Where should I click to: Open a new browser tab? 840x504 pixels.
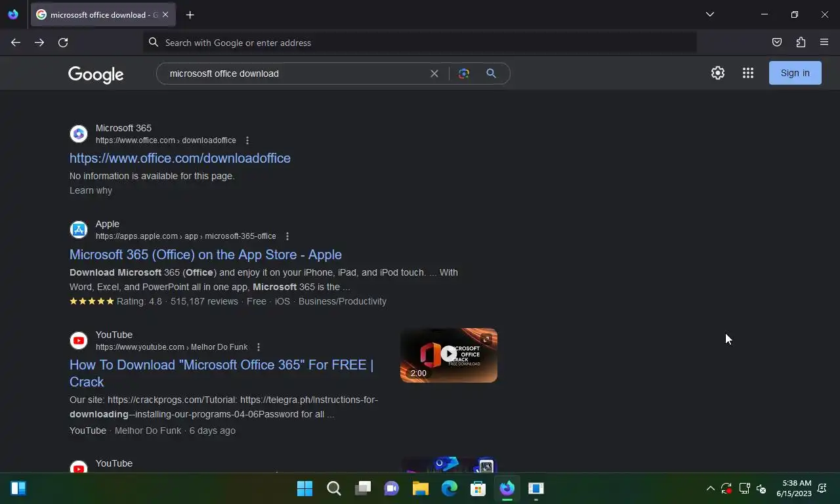190,14
